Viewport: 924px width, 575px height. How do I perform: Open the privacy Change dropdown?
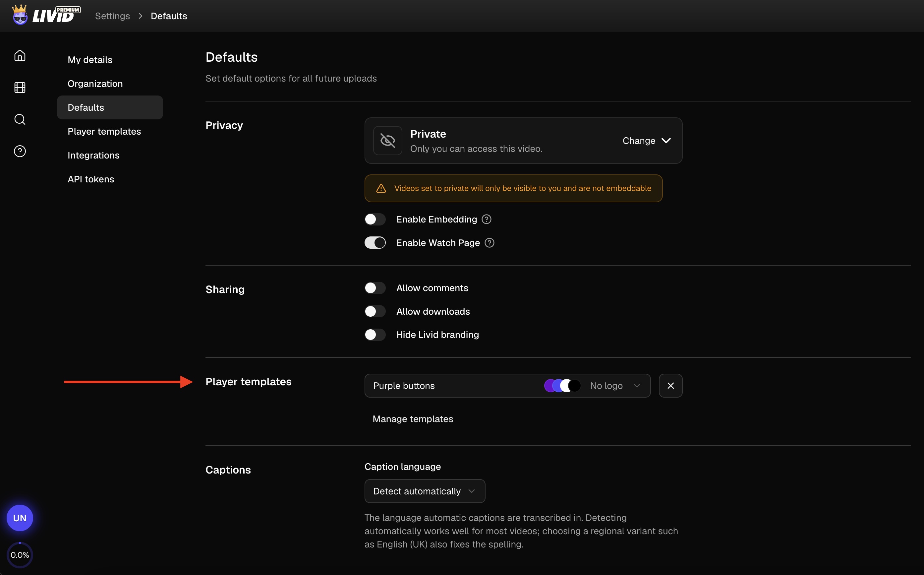pos(647,141)
